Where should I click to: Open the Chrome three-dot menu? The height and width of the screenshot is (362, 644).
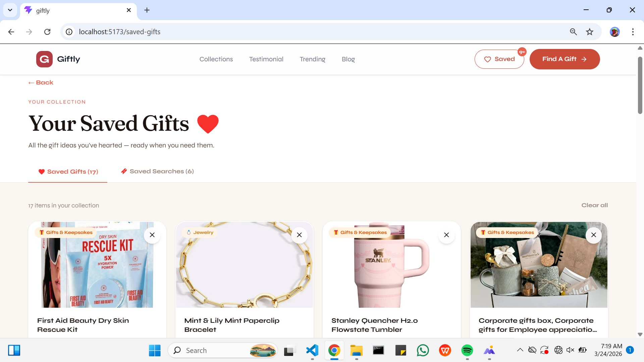point(633,32)
